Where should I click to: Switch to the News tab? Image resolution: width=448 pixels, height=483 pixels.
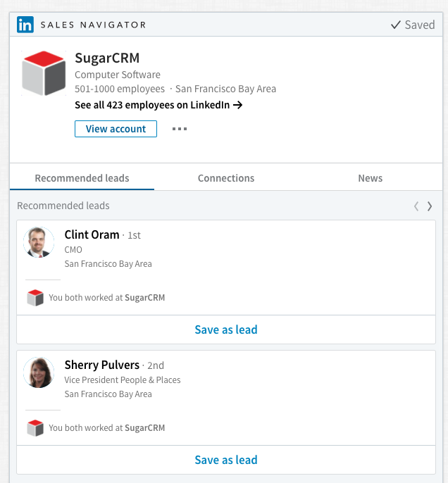370,178
